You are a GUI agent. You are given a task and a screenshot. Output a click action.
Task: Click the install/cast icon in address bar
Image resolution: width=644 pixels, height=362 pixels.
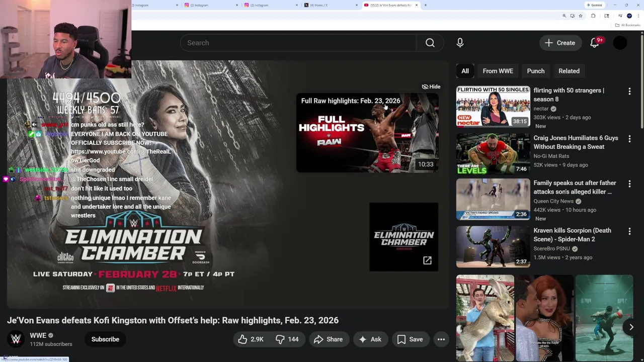tap(573, 16)
